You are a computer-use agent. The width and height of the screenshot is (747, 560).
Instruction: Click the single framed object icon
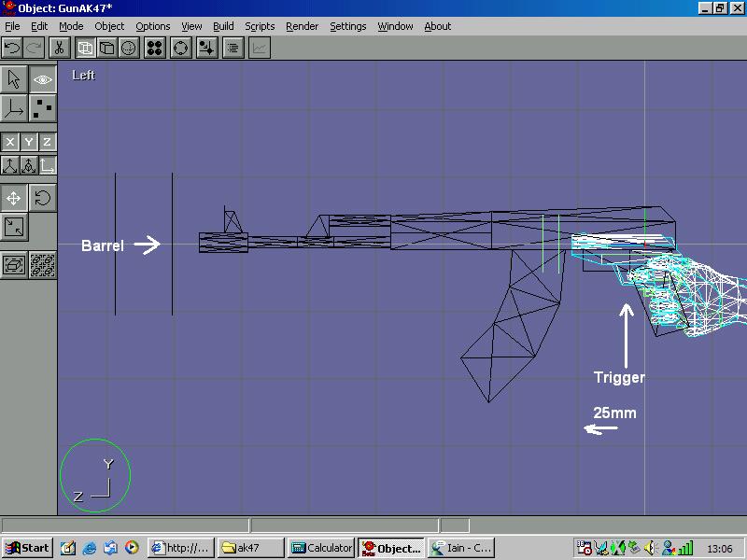click(x=14, y=265)
